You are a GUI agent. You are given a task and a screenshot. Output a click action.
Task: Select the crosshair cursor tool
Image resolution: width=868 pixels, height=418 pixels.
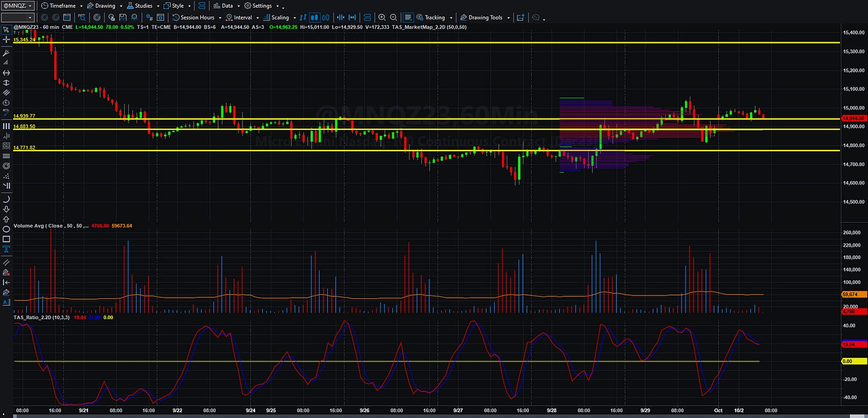click(6, 39)
